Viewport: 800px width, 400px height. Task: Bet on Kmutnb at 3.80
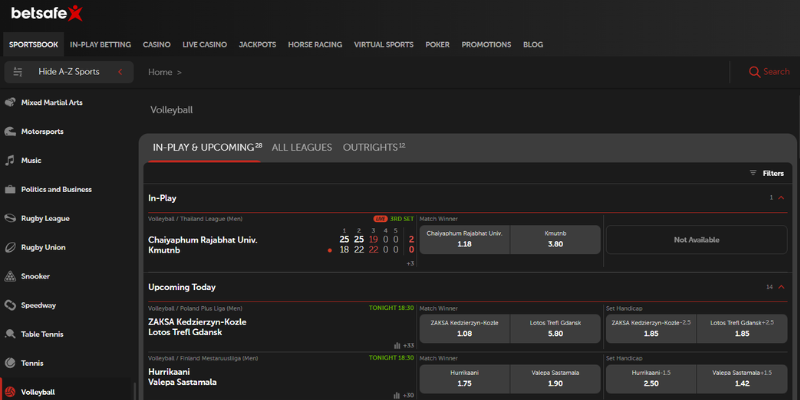point(555,239)
